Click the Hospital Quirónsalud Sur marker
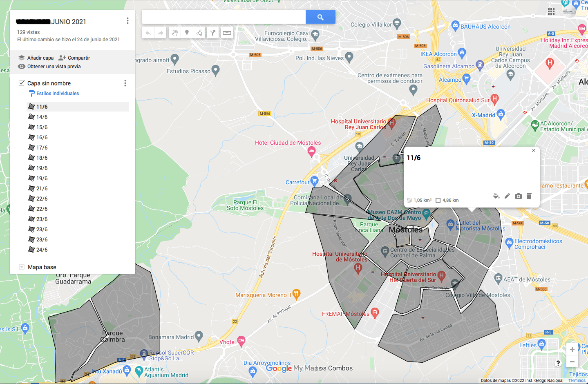This screenshot has height=384, width=588. click(x=495, y=98)
